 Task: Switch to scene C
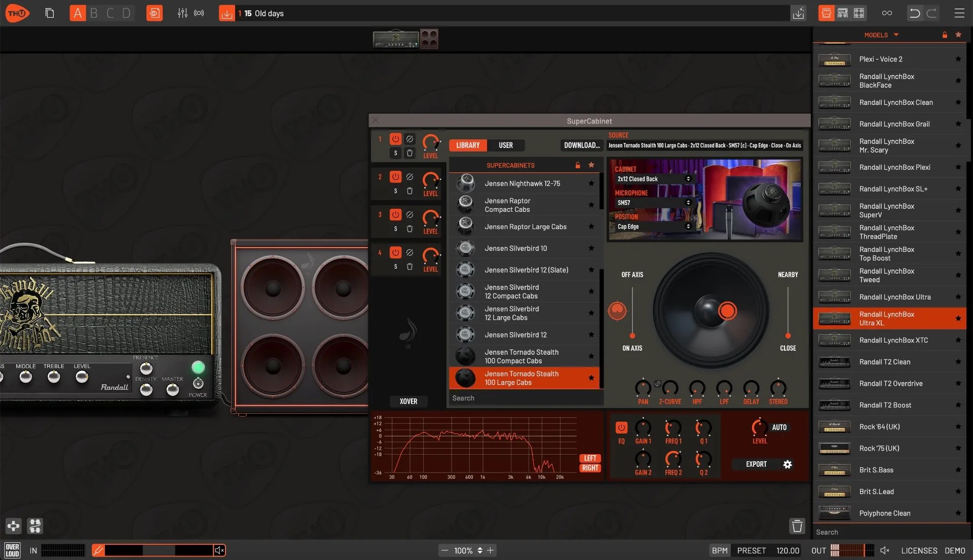coord(110,13)
